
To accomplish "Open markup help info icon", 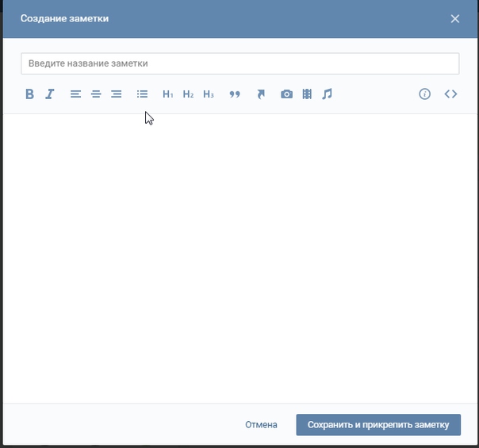I will coord(424,94).
